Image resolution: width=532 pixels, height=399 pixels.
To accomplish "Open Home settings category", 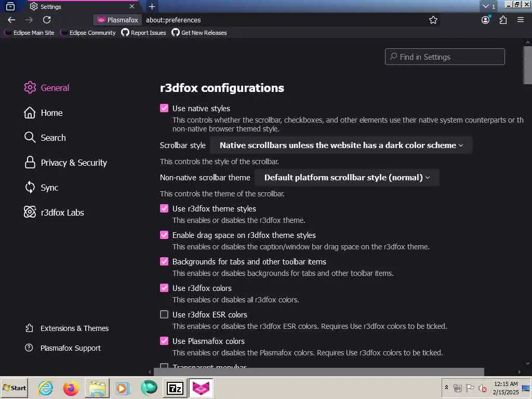I will pos(43,113).
